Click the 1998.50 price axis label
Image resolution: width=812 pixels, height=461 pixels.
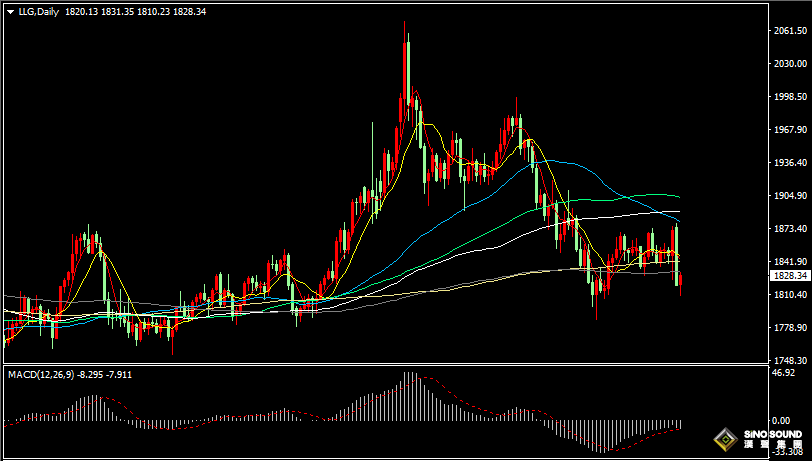tap(790, 96)
